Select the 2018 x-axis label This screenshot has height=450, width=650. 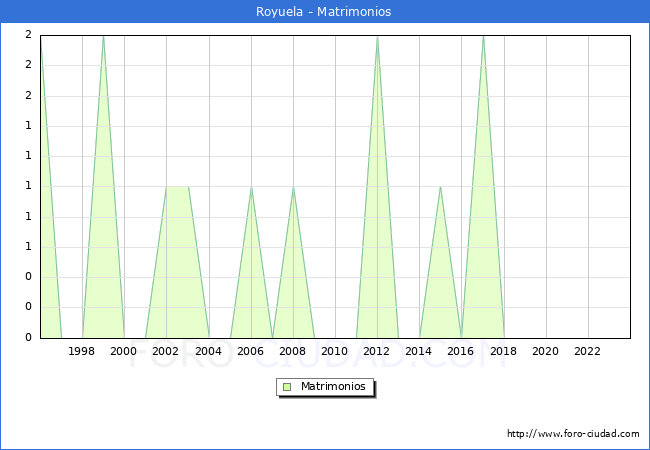pos(503,351)
